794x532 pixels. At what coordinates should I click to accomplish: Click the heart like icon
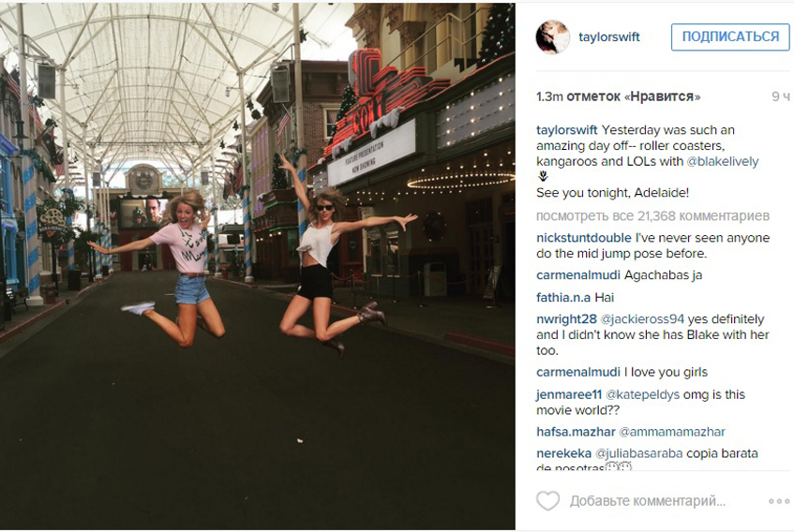click(547, 501)
